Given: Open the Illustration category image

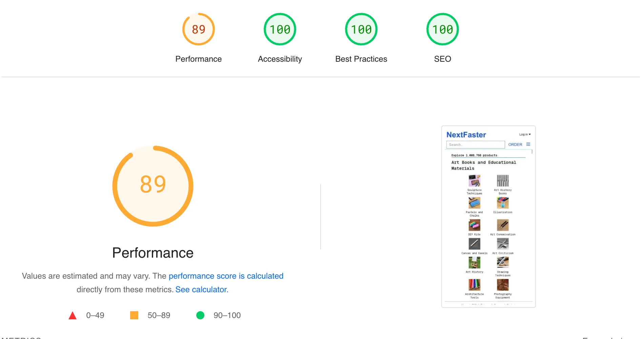Looking at the screenshot, I should [x=503, y=203].
